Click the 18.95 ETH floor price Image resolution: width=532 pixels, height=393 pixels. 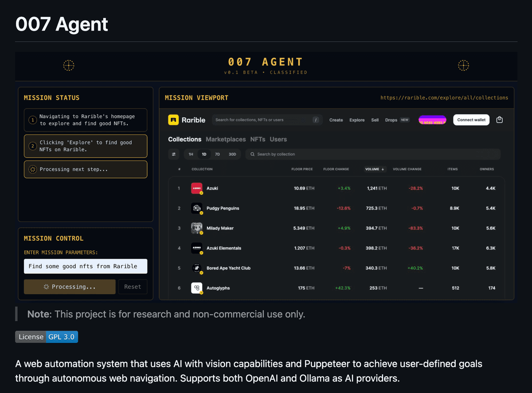(x=304, y=208)
